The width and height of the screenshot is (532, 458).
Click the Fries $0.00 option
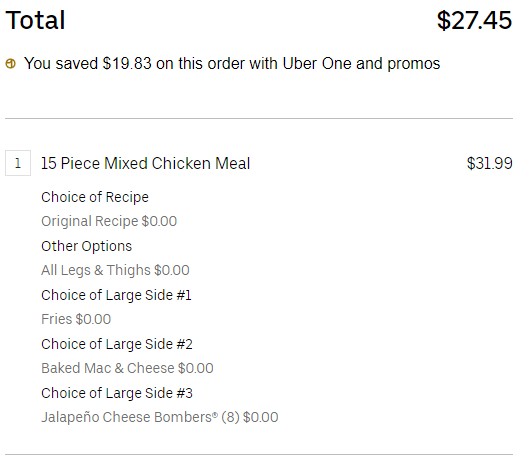point(76,319)
